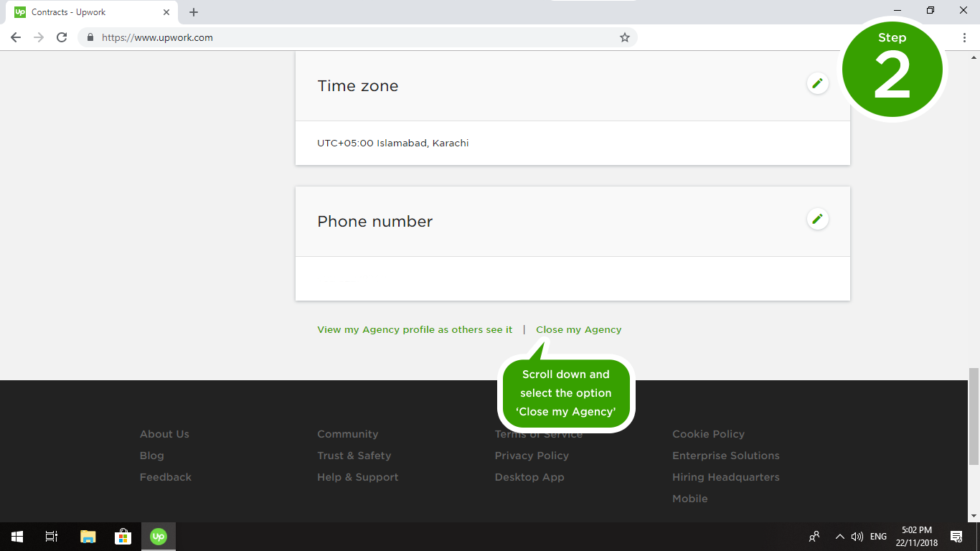Open File Explorer from taskbar
Viewport: 980px width, 551px height.
click(x=88, y=537)
